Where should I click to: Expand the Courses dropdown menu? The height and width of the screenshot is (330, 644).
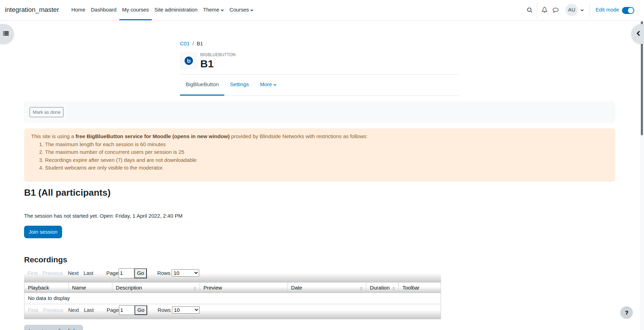tap(241, 10)
